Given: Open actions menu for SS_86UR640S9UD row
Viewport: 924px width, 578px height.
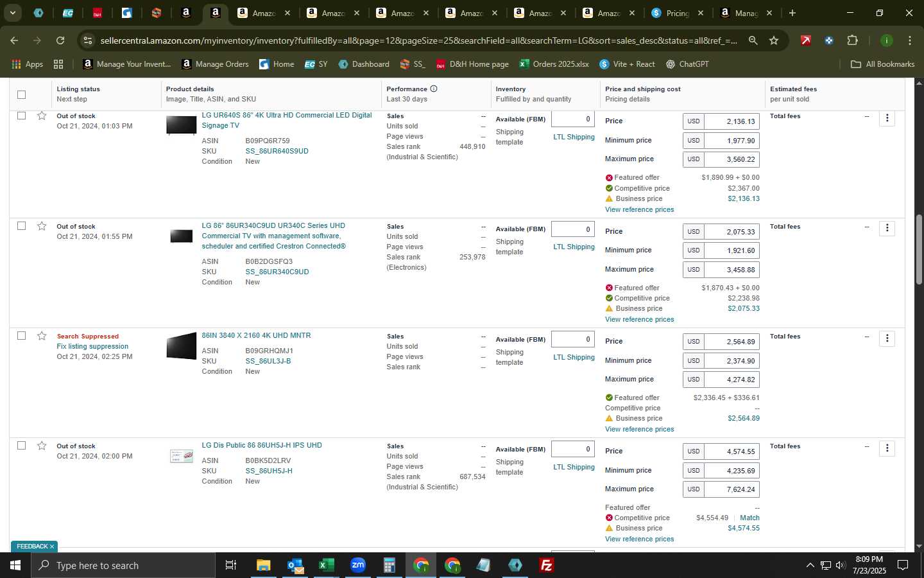Looking at the screenshot, I should coord(887,118).
